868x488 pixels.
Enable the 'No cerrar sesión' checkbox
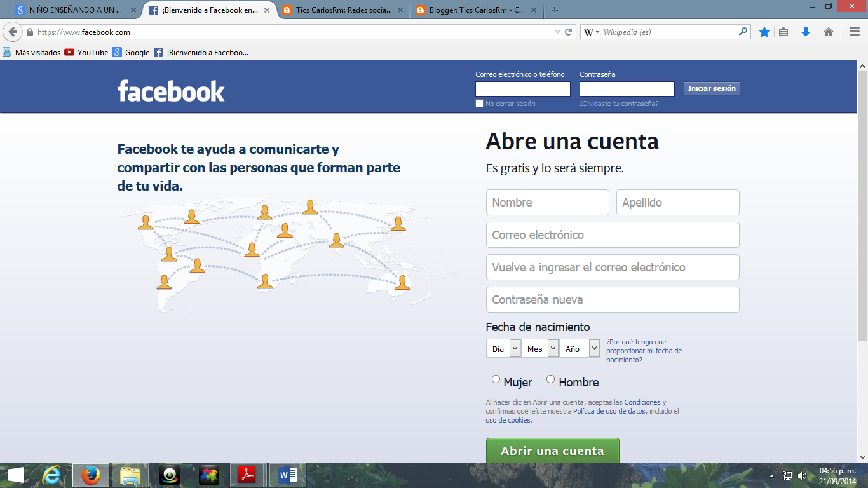click(x=479, y=103)
